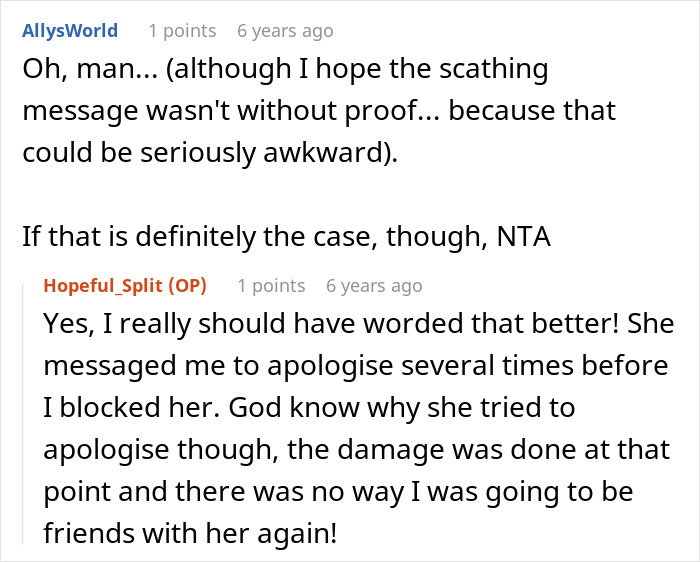Click the line 'messaged me to apologise several times before'
The image size is (700, 562).
point(356,366)
